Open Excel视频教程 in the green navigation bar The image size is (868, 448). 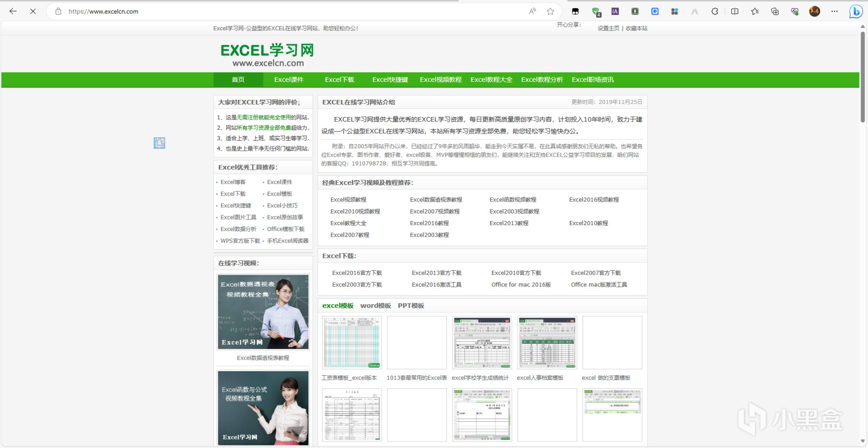tap(441, 80)
